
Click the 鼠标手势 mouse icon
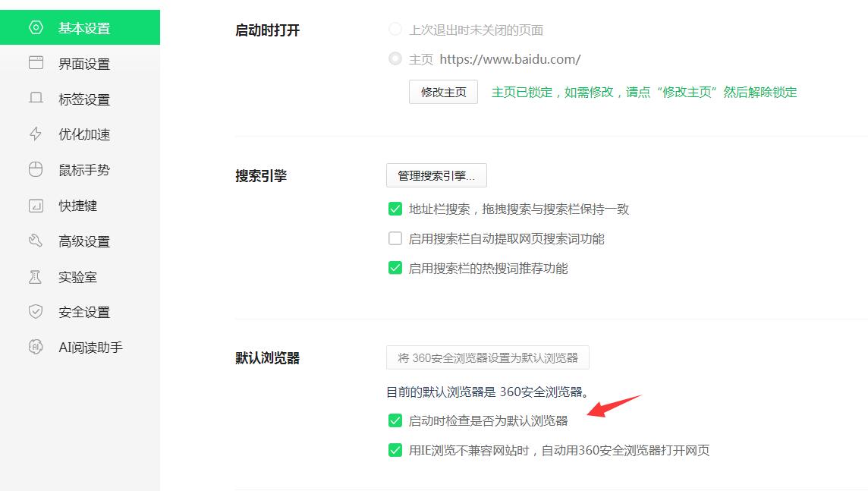coord(36,169)
